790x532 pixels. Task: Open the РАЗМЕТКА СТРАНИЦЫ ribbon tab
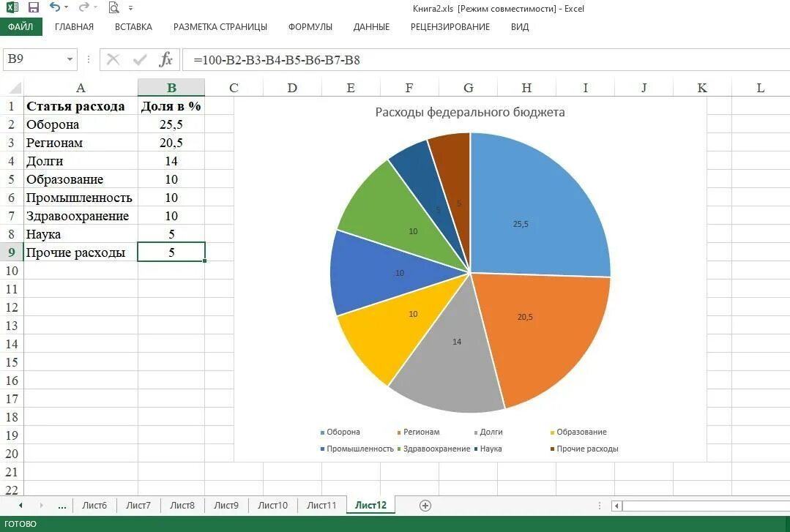[x=220, y=26]
